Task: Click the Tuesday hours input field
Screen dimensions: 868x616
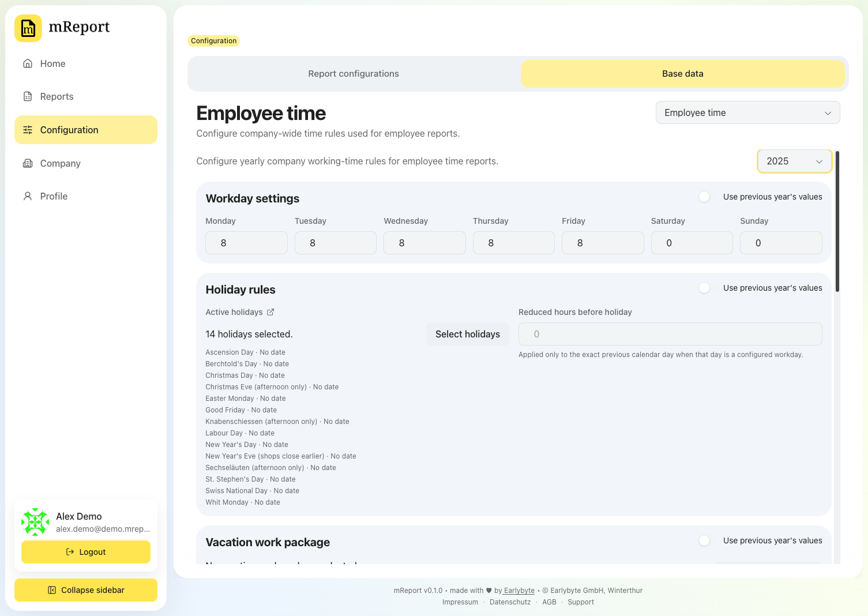Action: click(x=336, y=243)
